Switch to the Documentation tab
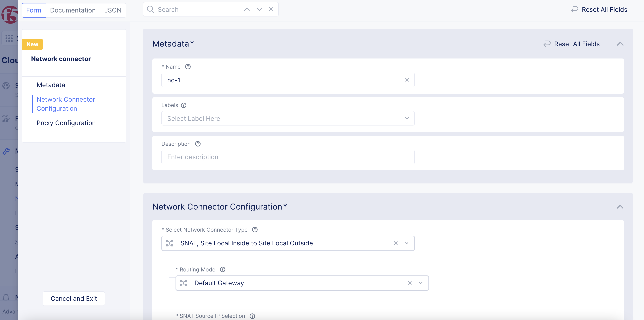644x320 pixels. (x=73, y=10)
